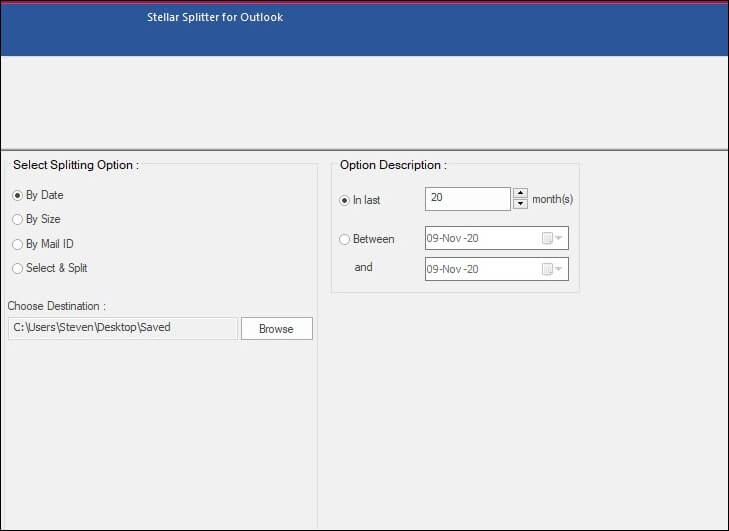729x531 pixels.
Task: Click the month(s) label
Action: coord(552,199)
